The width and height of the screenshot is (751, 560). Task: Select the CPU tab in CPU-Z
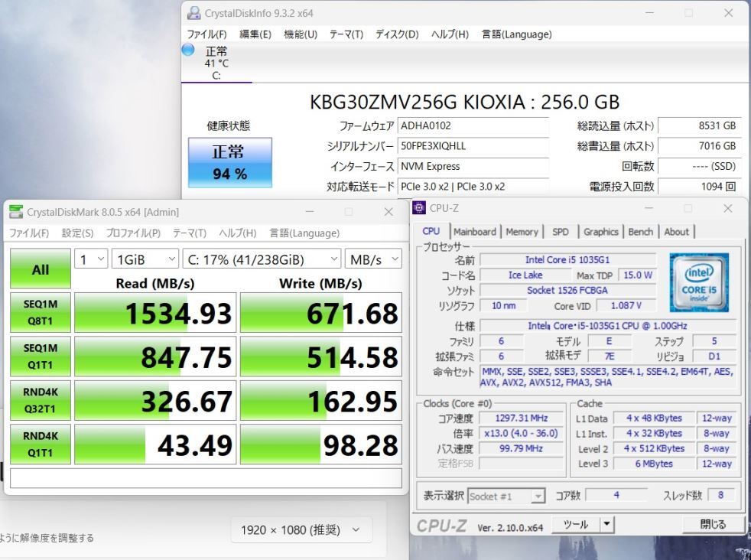431,231
